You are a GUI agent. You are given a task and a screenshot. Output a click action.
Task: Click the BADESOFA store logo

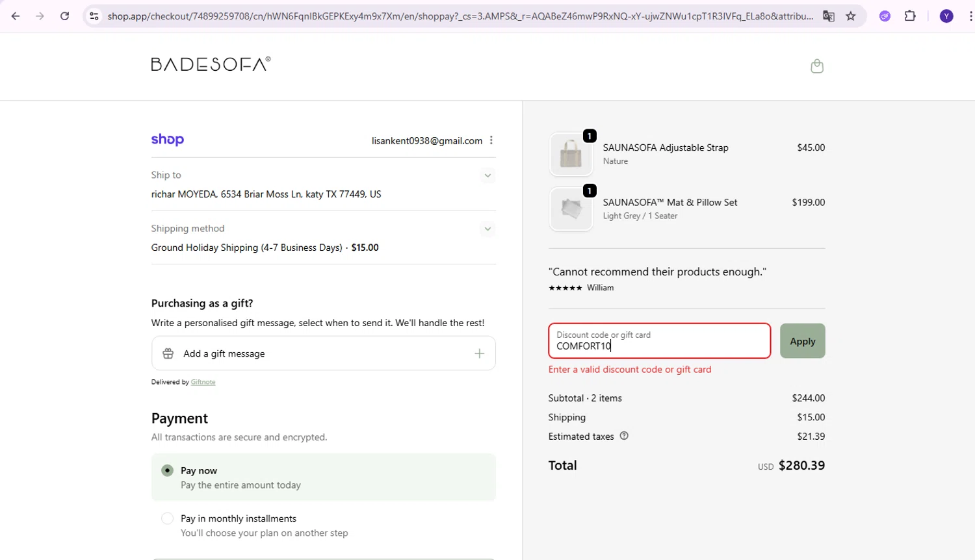pos(211,64)
